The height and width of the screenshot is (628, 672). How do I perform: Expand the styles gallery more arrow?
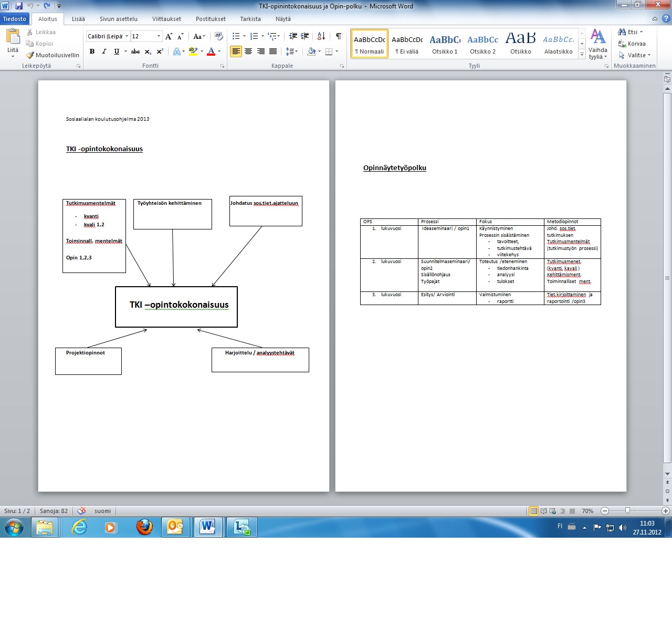coord(582,55)
